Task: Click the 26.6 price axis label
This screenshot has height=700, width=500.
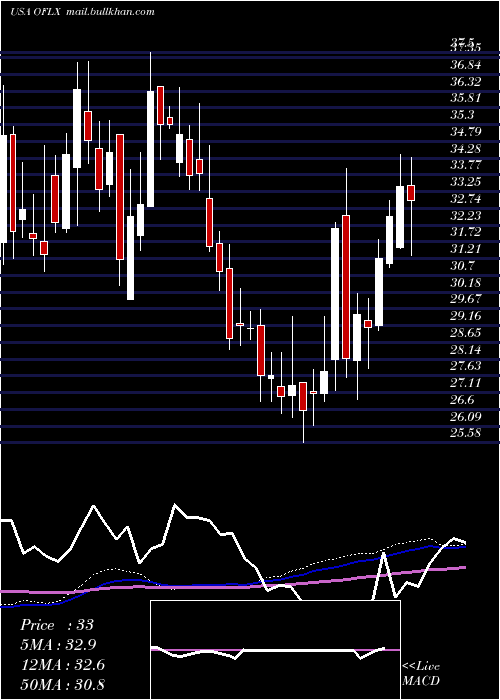Action: click(462, 400)
